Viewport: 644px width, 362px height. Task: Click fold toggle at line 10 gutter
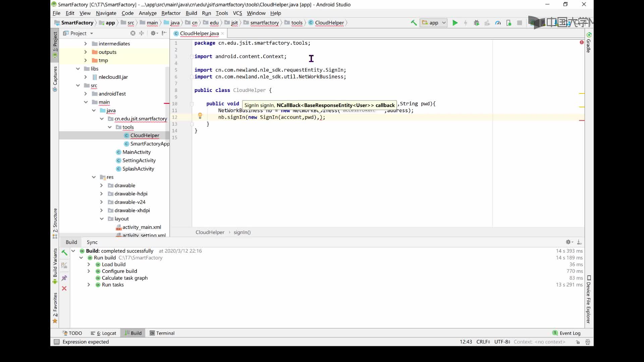point(192,104)
